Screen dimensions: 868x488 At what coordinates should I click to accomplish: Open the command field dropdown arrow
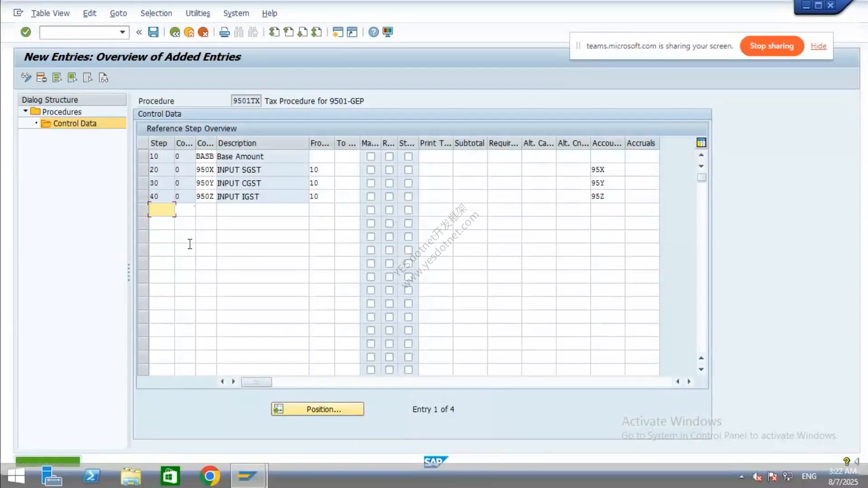click(122, 32)
